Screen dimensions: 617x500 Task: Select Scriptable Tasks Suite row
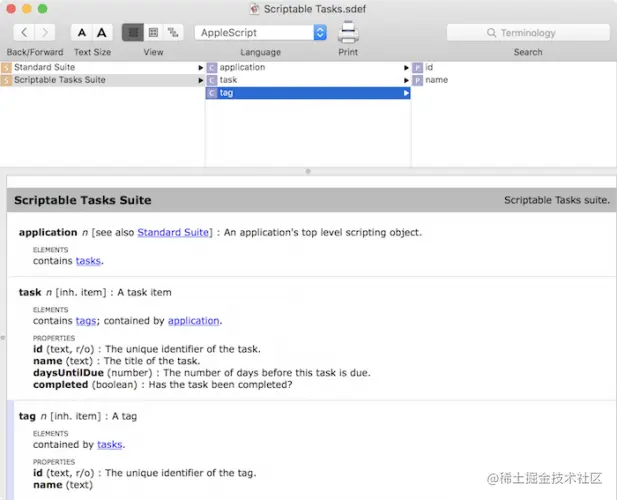102,80
